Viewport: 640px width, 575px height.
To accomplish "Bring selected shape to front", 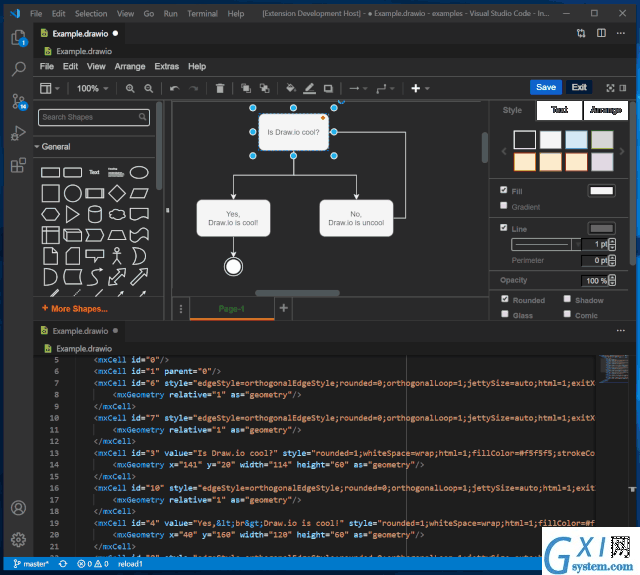I will pos(246,88).
